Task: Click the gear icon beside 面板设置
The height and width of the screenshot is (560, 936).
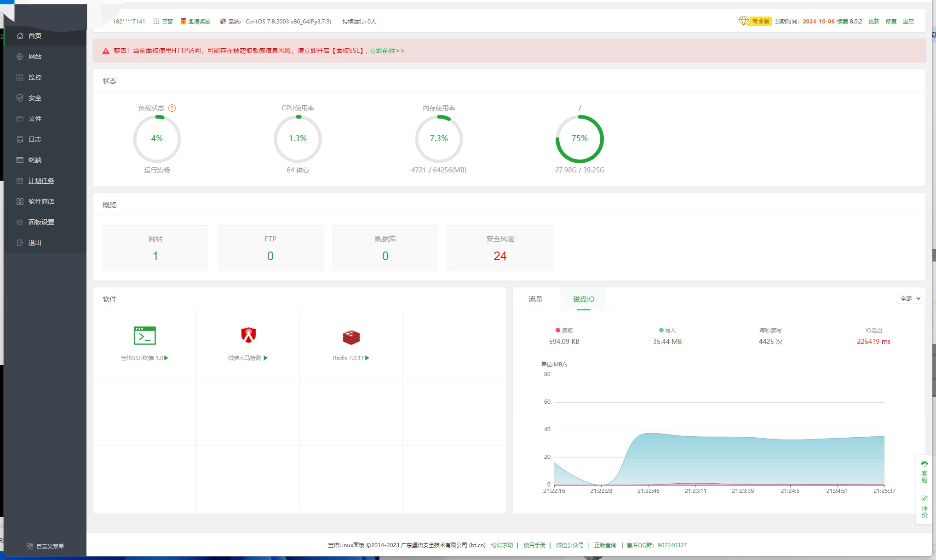Action: coord(20,222)
